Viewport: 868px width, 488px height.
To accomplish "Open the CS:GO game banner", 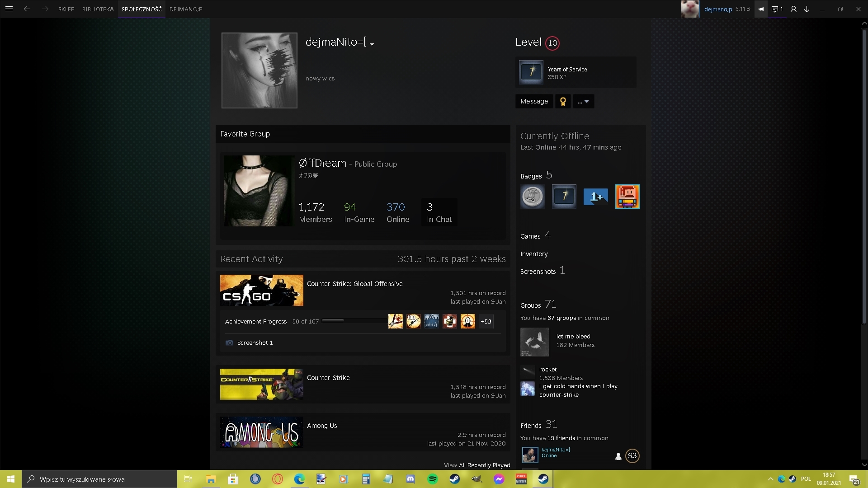I will [x=261, y=291].
